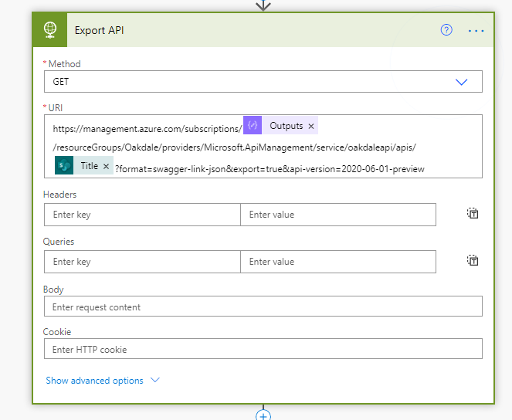
Task: Click the Cookie section label
Action: [x=57, y=332]
